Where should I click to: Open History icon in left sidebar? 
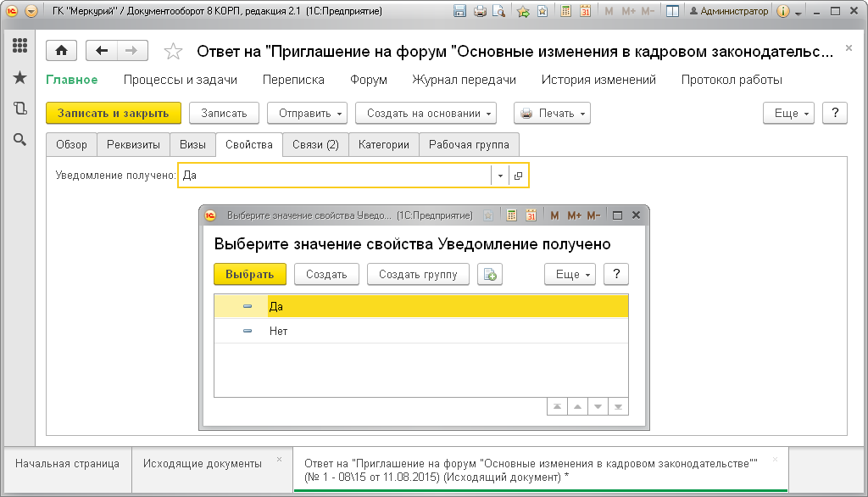[x=20, y=109]
